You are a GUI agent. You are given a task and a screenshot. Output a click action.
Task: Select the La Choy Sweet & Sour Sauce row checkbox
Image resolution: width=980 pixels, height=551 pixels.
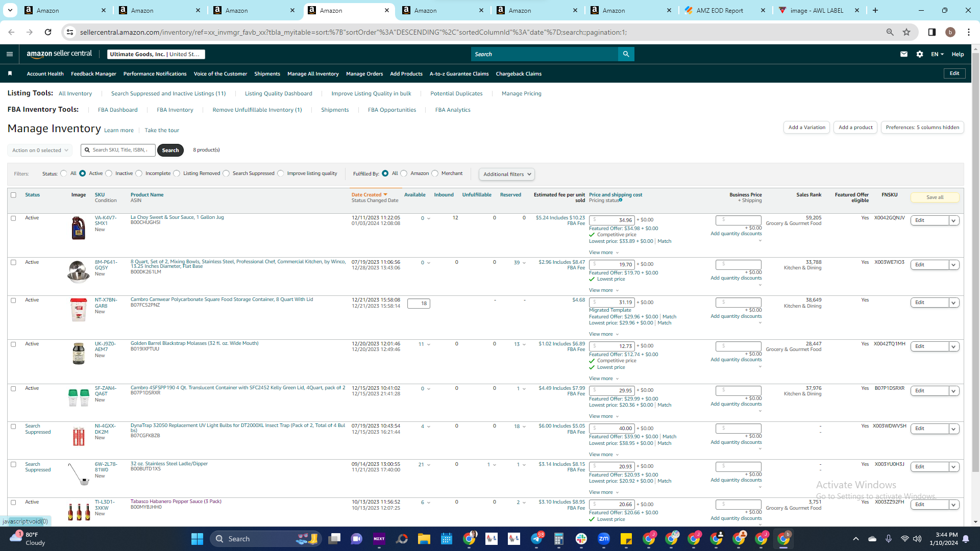click(14, 218)
